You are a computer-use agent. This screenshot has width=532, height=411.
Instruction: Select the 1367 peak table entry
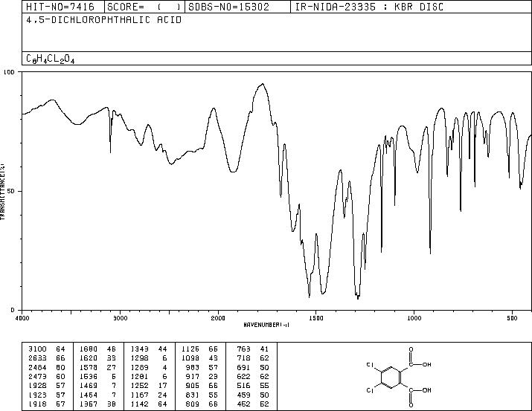coord(97,404)
